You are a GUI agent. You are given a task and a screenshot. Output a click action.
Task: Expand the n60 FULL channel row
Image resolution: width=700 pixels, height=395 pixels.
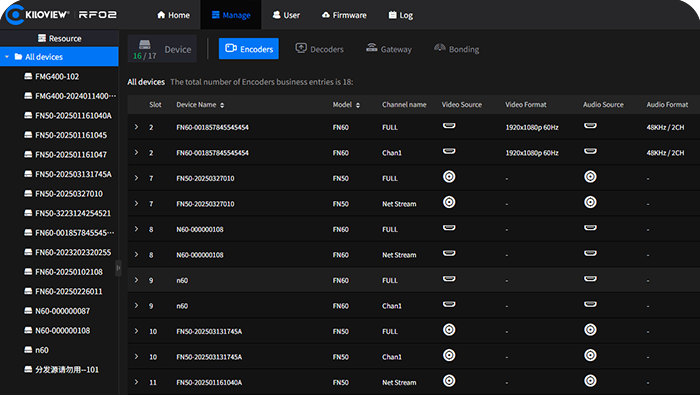tap(136, 280)
